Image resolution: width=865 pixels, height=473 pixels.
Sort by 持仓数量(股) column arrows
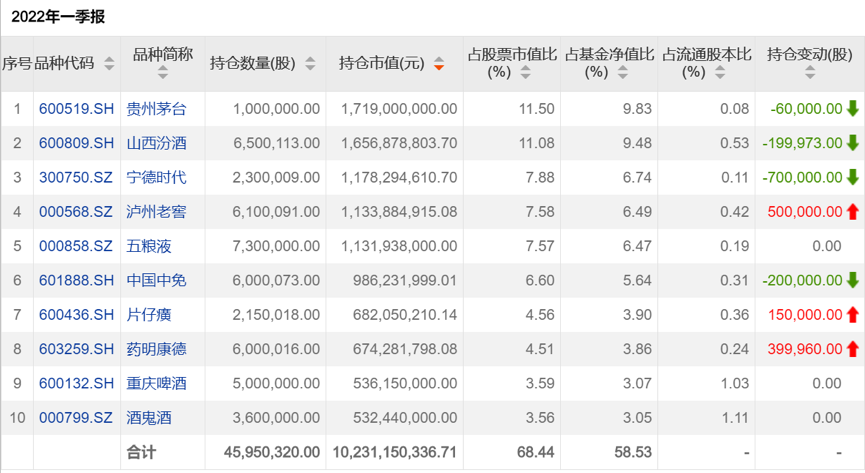(x=310, y=63)
